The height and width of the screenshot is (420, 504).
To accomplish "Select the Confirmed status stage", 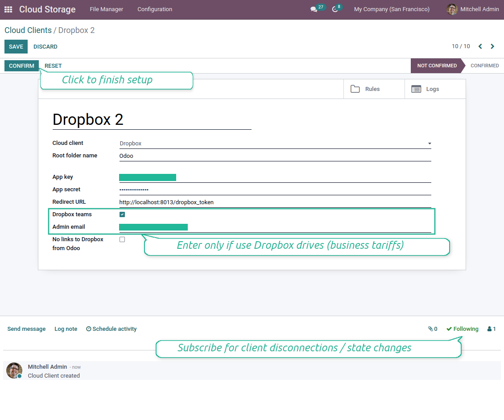I will point(485,66).
